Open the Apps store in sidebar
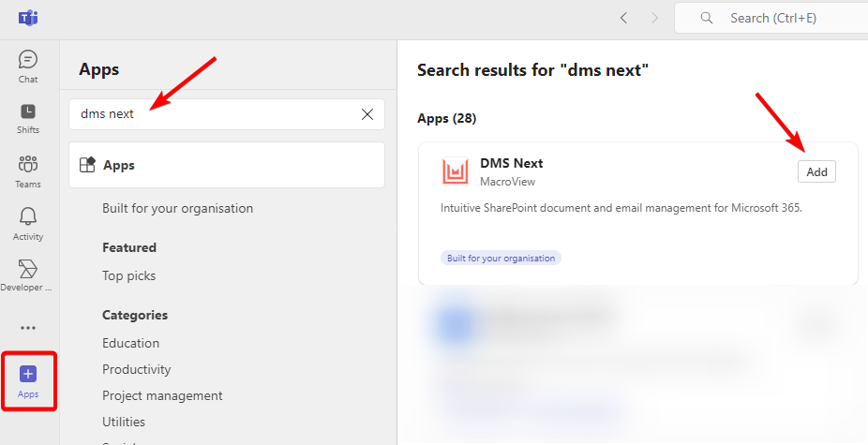This screenshot has height=445, width=868. [x=28, y=381]
